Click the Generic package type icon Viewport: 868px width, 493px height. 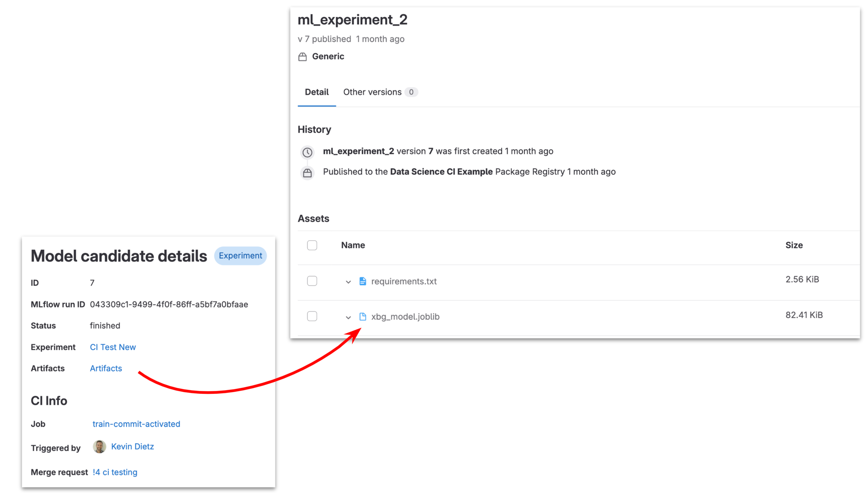[302, 57]
